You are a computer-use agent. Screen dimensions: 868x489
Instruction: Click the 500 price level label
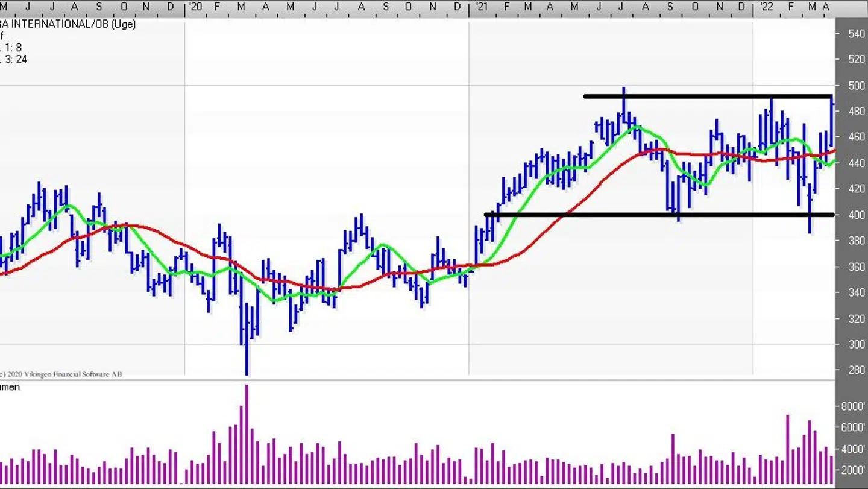point(857,86)
